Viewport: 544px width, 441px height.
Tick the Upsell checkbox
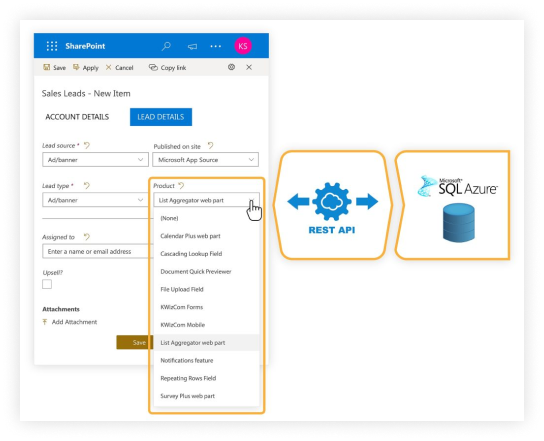(x=47, y=284)
